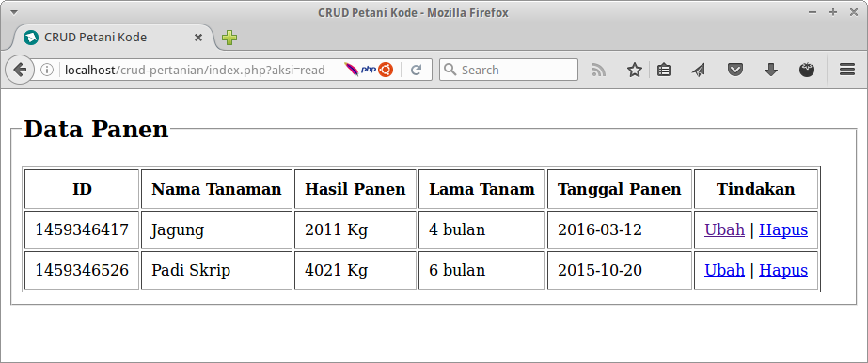The height and width of the screenshot is (363, 868).
Task: Save page to Pocket icon
Action: click(x=734, y=70)
